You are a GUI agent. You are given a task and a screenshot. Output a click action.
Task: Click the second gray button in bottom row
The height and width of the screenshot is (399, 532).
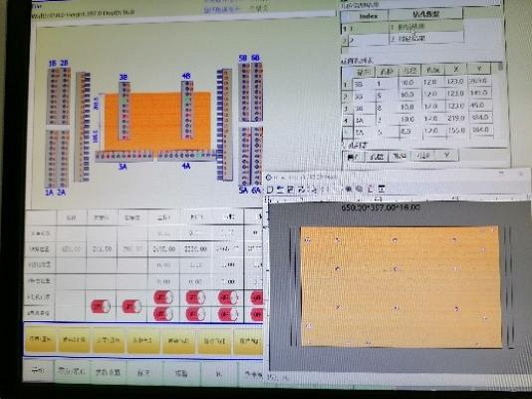pyautogui.click(x=73, y=371)
